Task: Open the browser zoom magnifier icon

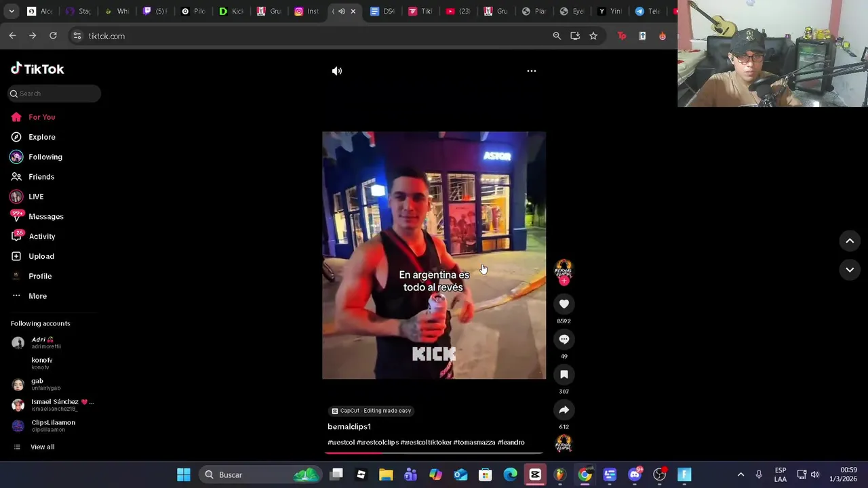Action: [557, 36]
